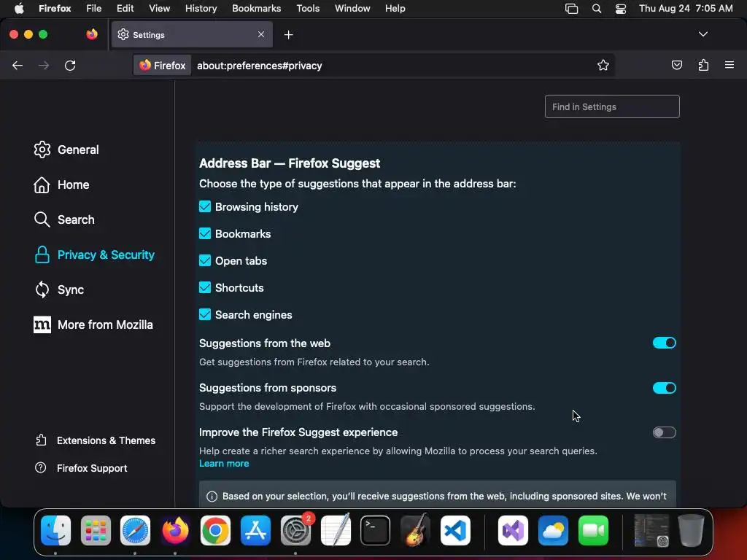Open the View menu
Screen dimensions: 747x560
[x=159, y=9]
